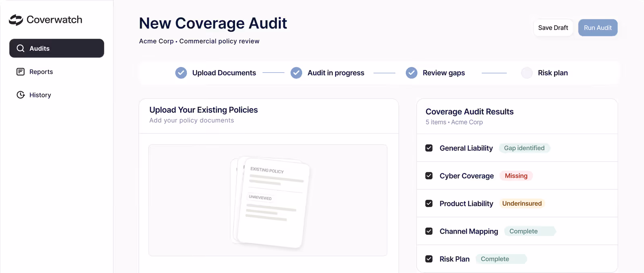The height and width of the screenshot is (273, 644).
Task: Click the Missing status badge
Action: click(x=516, y=176)
